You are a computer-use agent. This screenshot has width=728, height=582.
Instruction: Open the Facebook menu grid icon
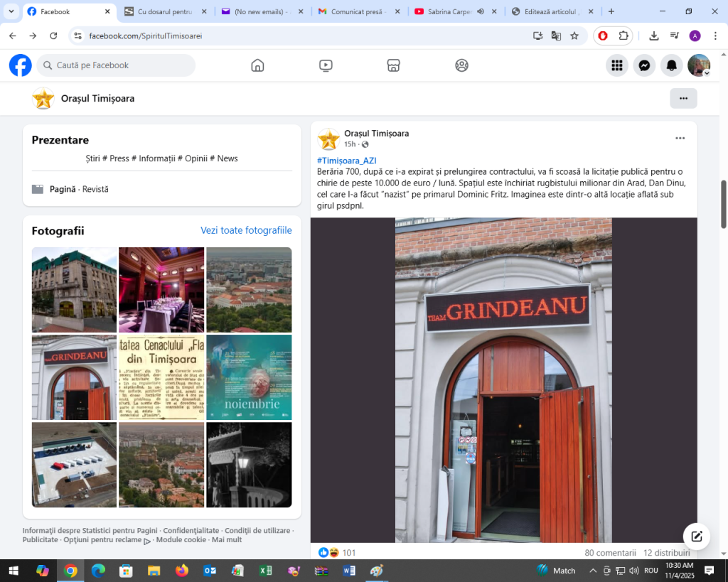(616, 65)
